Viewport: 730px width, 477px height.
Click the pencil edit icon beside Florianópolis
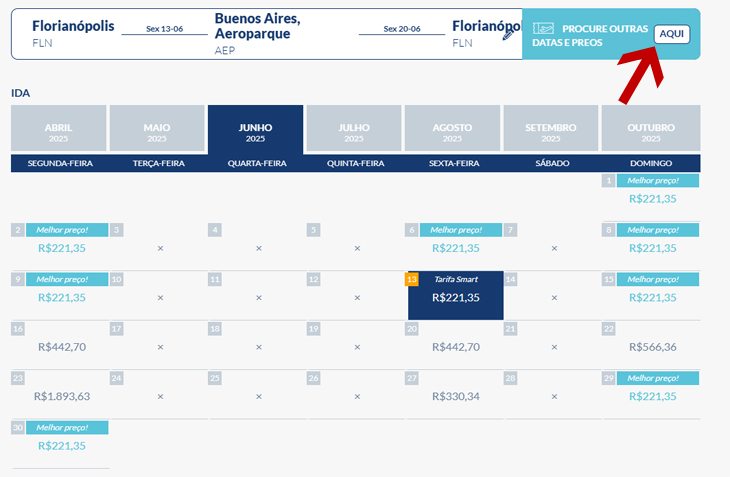pyautogui.click(x=507, y=34)
